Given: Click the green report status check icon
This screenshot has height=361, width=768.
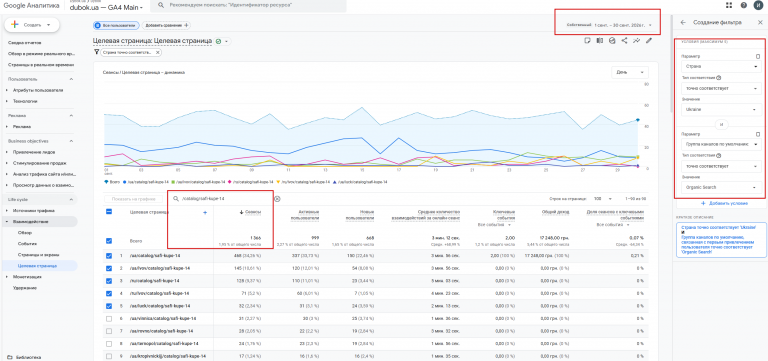Looking at the screenshot, I should (x=218, y=41).
